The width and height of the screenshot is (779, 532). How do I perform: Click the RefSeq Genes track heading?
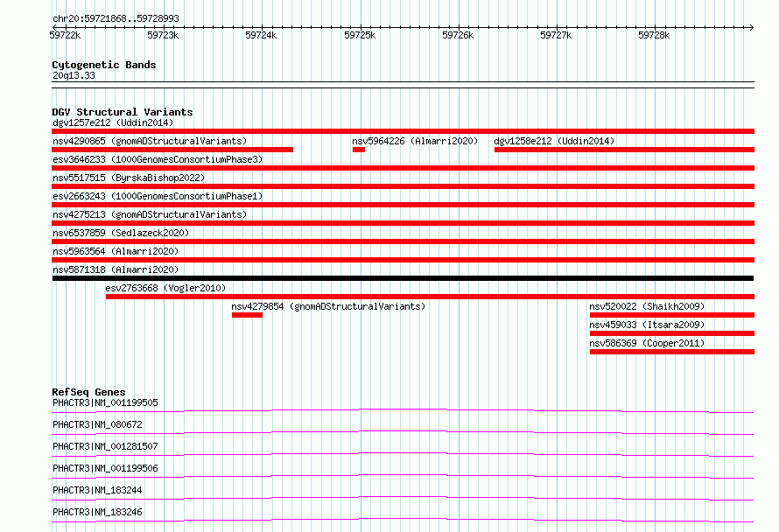(88, 392)
